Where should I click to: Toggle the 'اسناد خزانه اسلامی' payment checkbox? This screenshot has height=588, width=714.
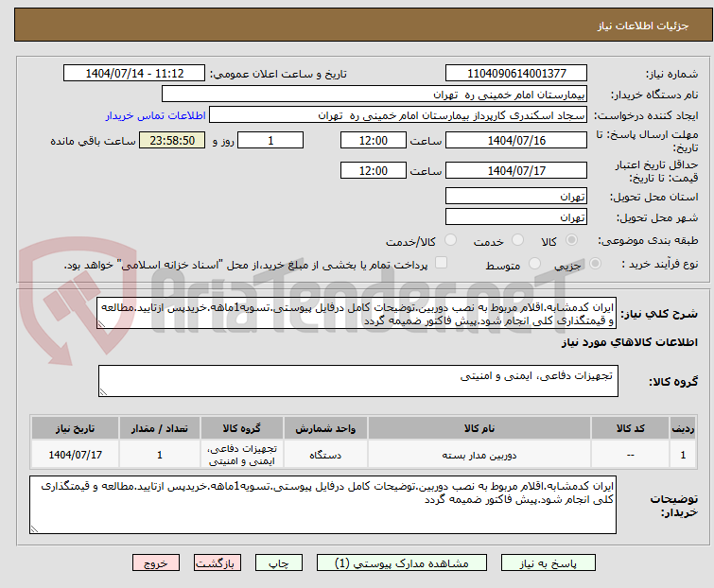(x=441, y=264)
